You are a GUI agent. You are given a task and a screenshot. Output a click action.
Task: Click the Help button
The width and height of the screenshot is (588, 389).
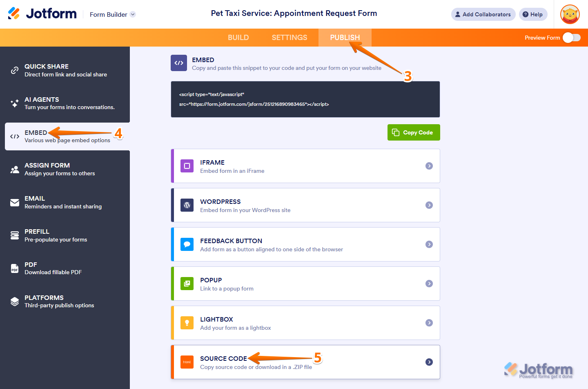(x=533, y=14)
